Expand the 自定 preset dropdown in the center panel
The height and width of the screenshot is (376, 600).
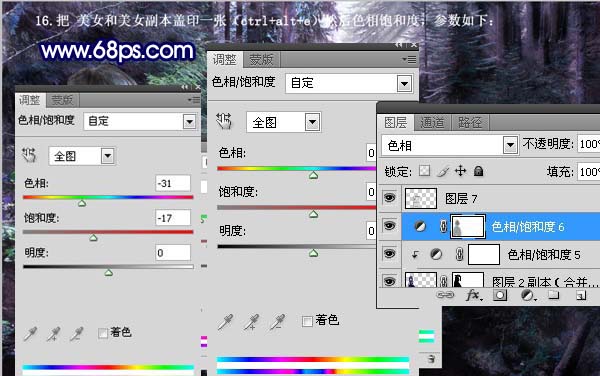[404, 83]
